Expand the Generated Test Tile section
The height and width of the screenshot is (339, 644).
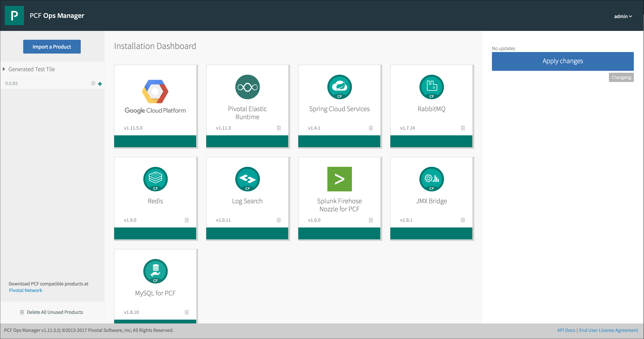pos(4,69)
